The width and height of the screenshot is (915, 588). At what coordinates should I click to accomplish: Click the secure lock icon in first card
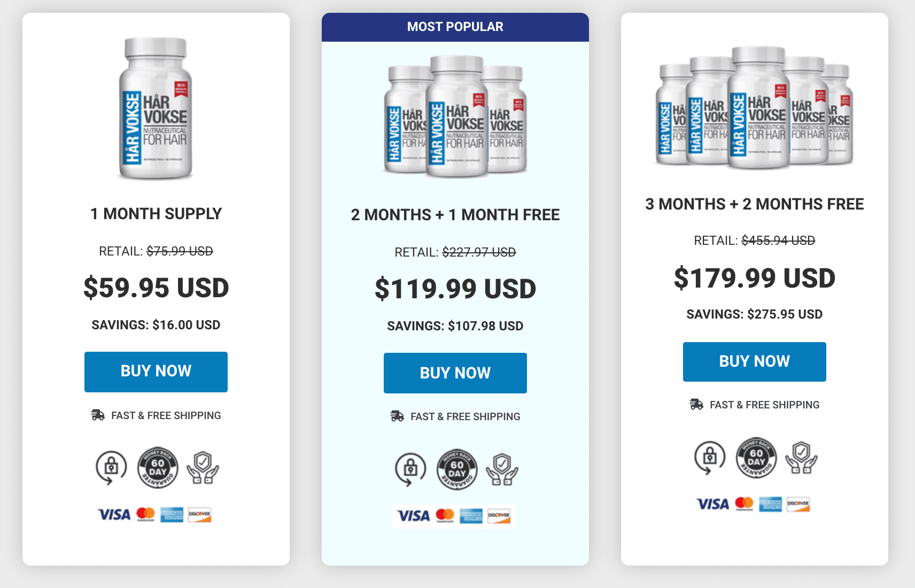coord(111,468)
